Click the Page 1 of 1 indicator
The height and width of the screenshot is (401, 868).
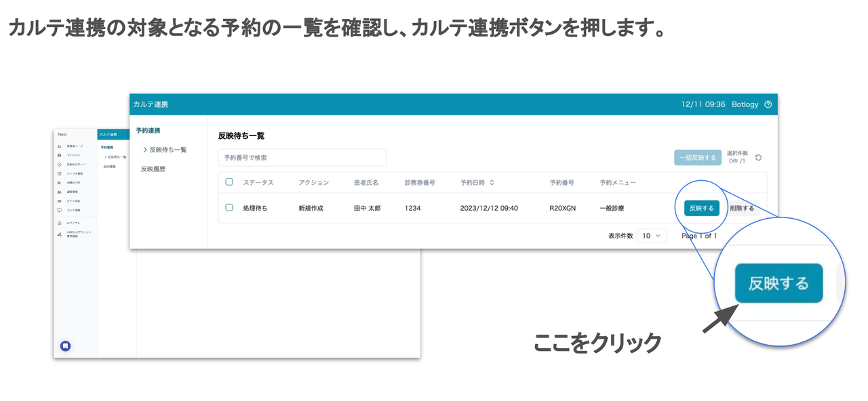pos(699,236)
